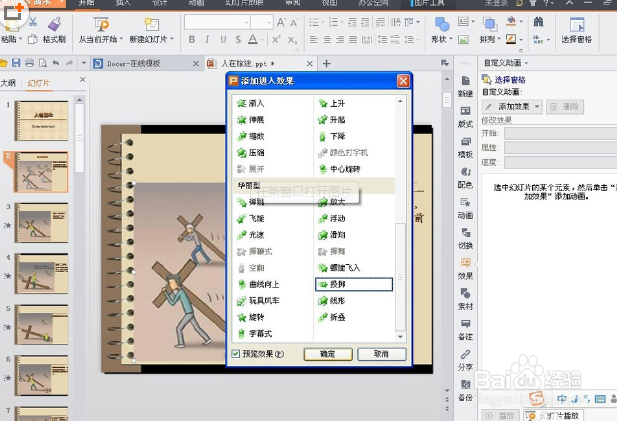Switch to the 幻灯片 slides tab
Image resolution: width=617 pixels, height=421 pixels.
[x=39, y=83]
